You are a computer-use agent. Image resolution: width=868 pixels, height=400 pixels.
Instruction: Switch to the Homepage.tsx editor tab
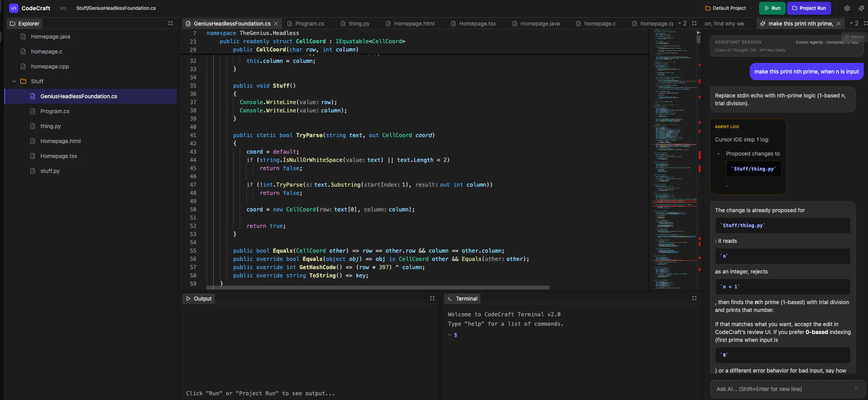click(473, 24)
